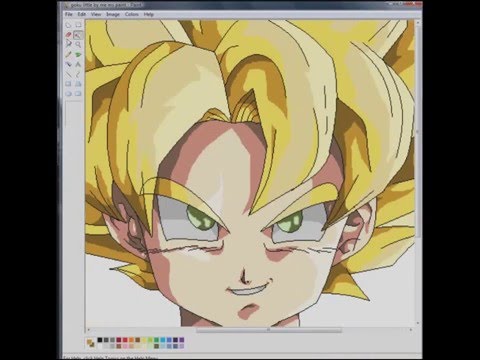The width and height of the screenshot is (480, 360).
Task: Select the Ellipse shape tool
Action: 68,94
